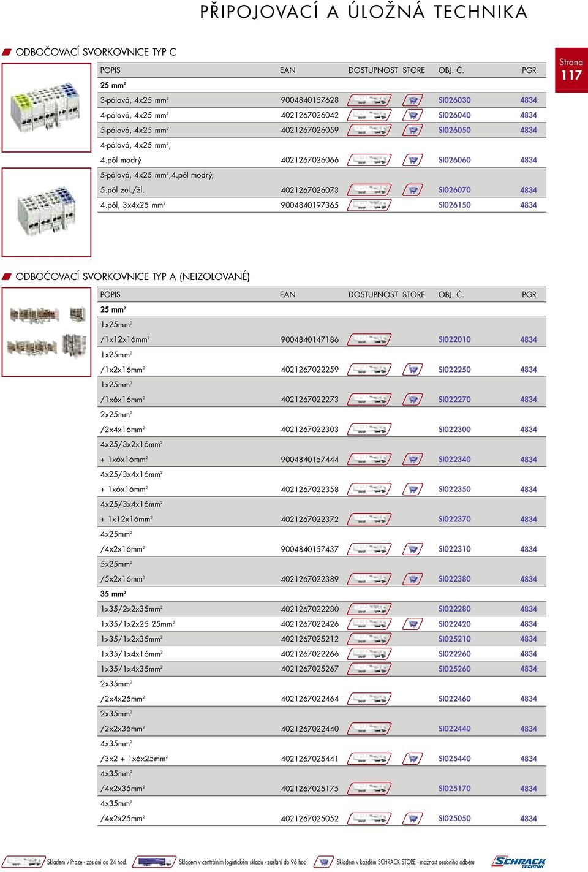Click the 'Strana 117' page marker

pos(571,70)
